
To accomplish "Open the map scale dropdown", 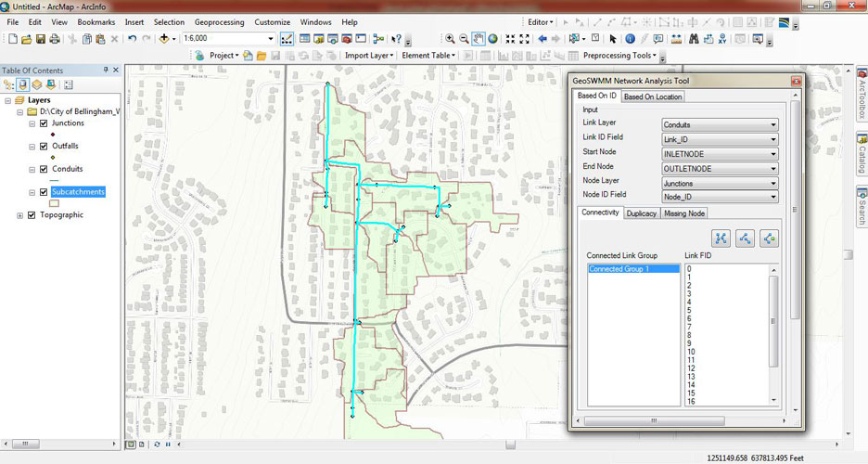I will coord(271,39).
